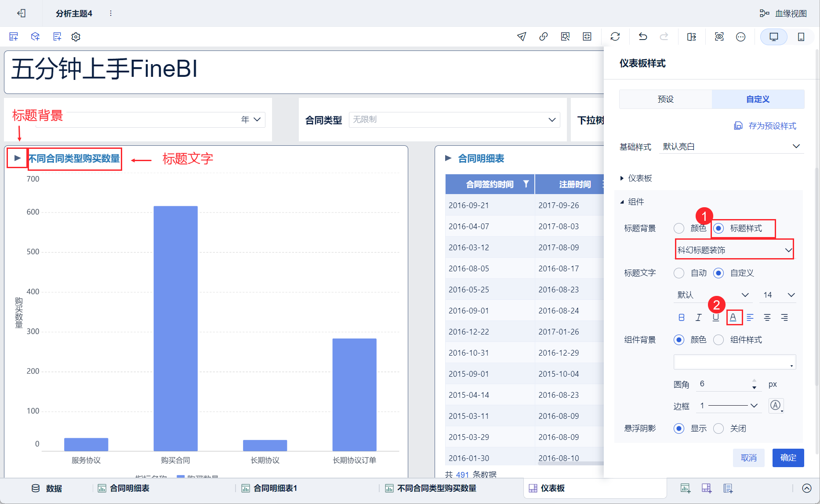Open the 合同类型 无限制 dropdown
Screen dimensions: 820x504
(x=454, y=119)
